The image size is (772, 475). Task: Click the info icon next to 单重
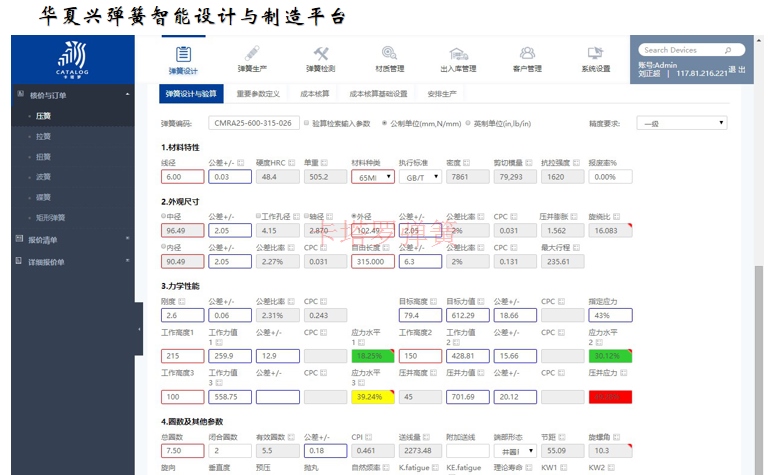324,162
